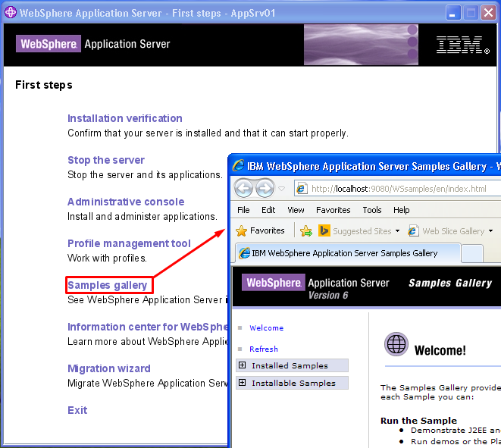Select the Samples Gallery browser tab
Image resolution: width=501 pixels, height=448 pixels.
tap(348, 253)
